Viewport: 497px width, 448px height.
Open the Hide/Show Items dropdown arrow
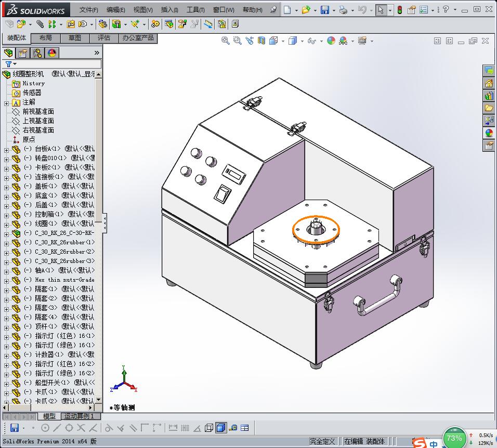pyautogui.click(x=321, y=41)
